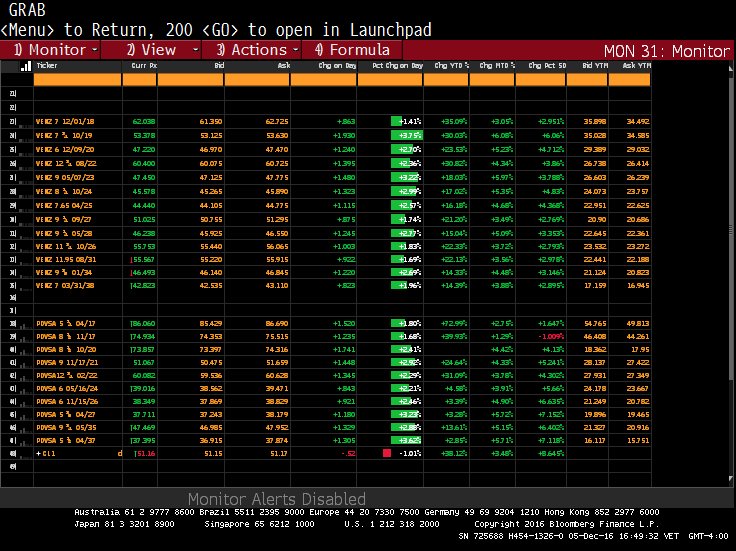Select ticker VENZ 7.65 04/25
The image size is (736, 551).
point(64,206)
